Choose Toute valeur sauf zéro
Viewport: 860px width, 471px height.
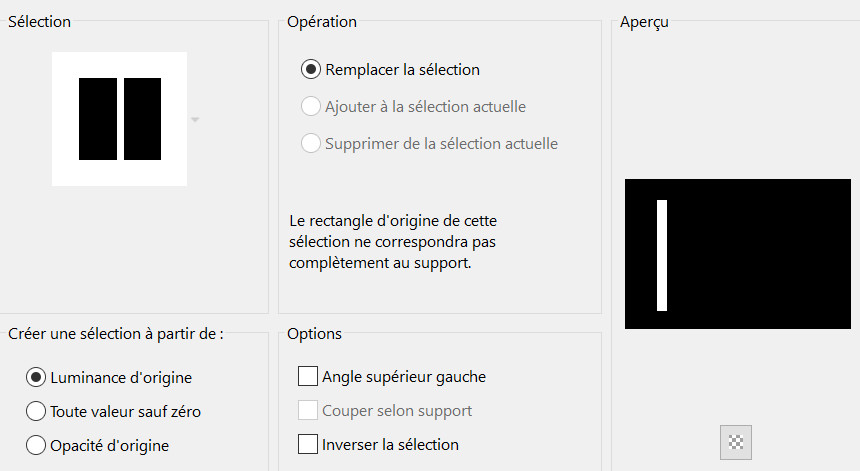36,411
